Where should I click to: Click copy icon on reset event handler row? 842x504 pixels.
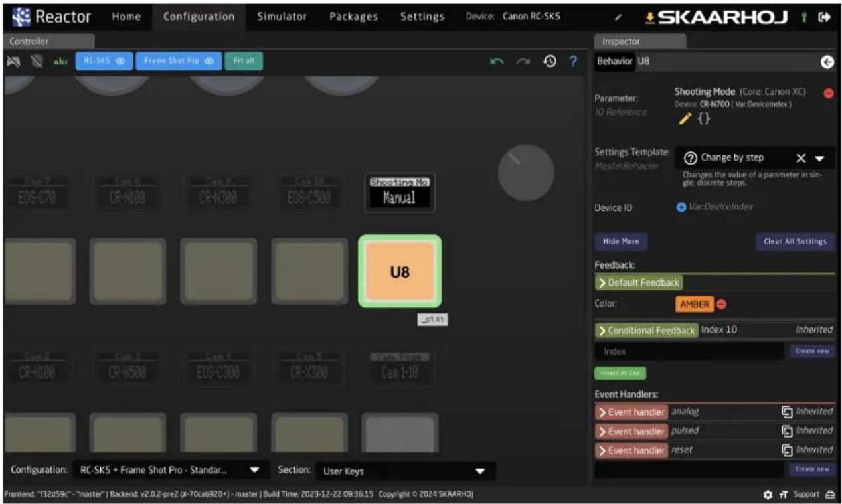click(x=787, y=450)
